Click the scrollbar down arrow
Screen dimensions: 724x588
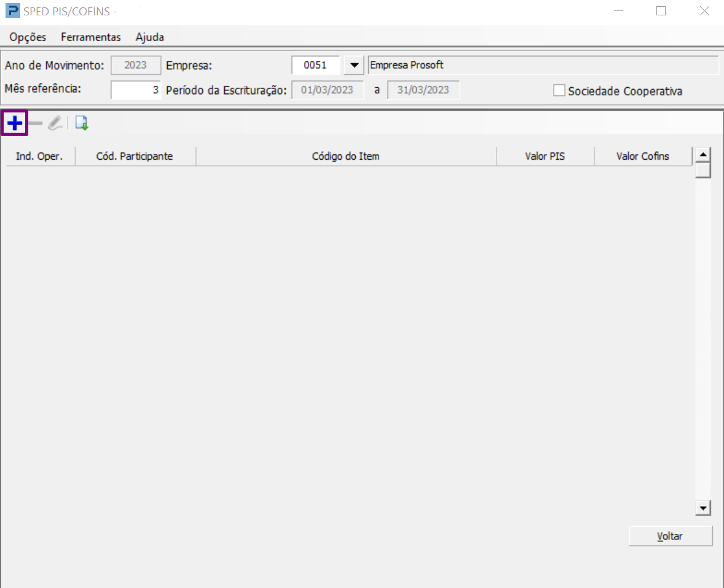[x=702, y=508]
